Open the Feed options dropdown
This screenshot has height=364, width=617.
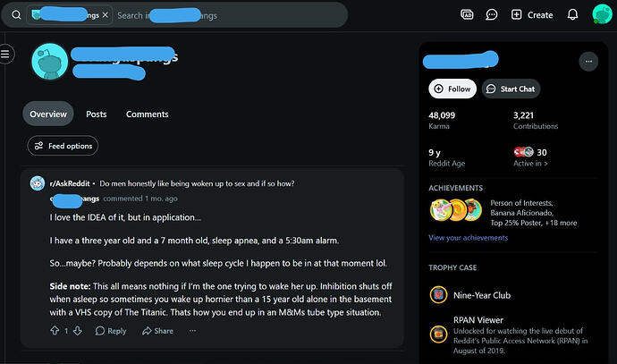coord(63,146)
